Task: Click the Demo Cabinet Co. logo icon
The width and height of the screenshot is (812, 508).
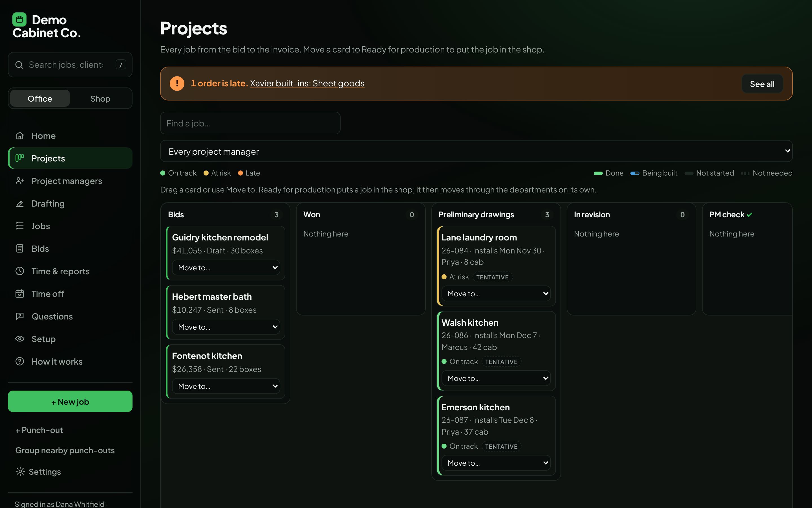Action: point(19,19)
